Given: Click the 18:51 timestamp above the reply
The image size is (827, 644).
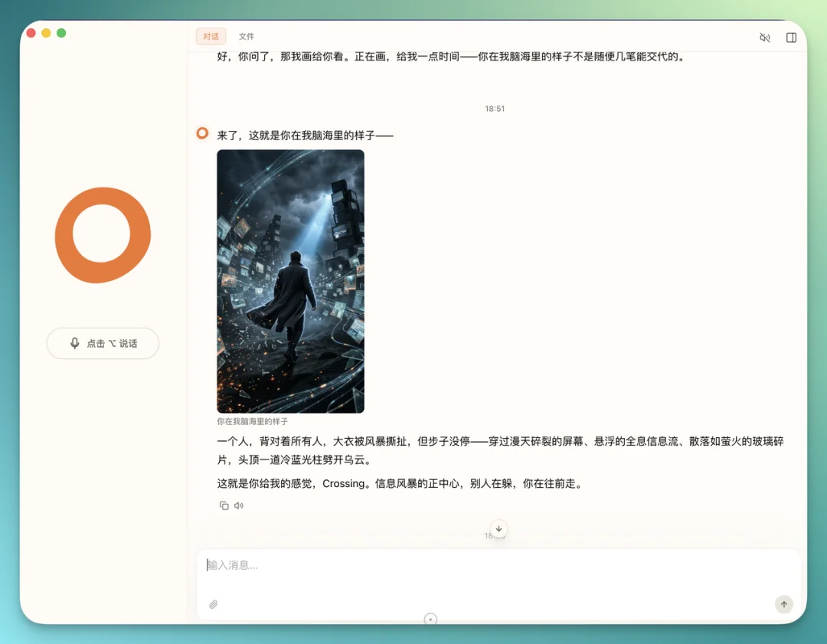Looking at the screenshot, I should coord(494,108).
